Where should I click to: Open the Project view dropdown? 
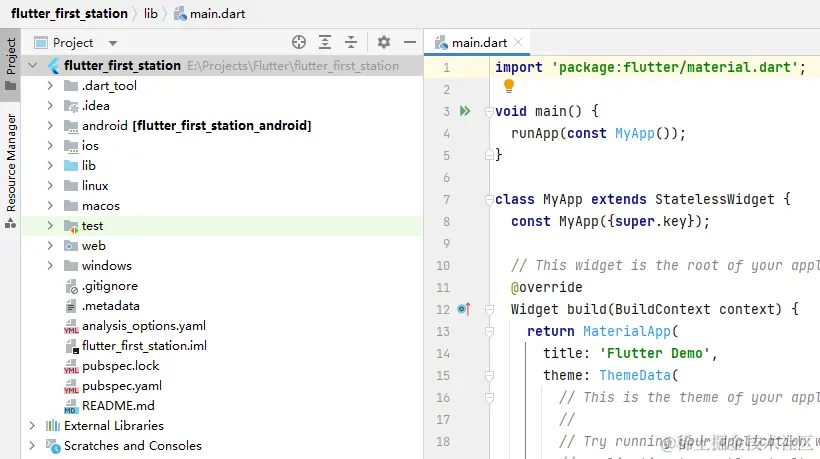tap(112, 43)
